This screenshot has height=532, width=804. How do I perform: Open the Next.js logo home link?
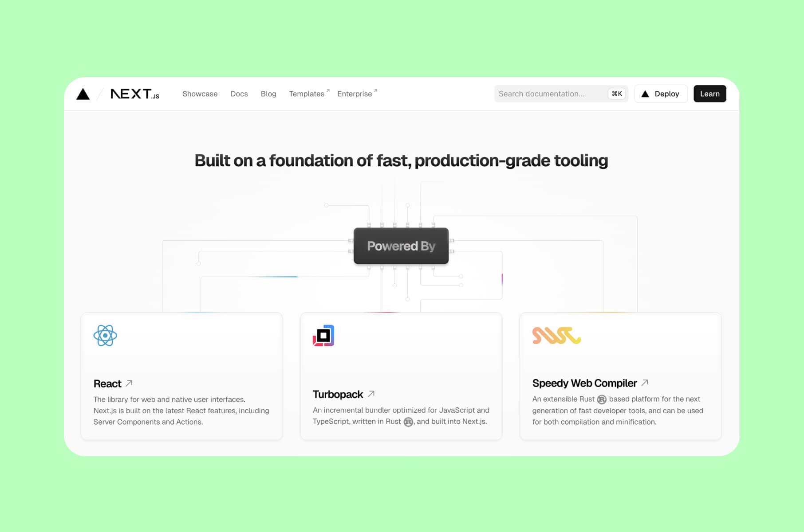[x=134, y=94]
